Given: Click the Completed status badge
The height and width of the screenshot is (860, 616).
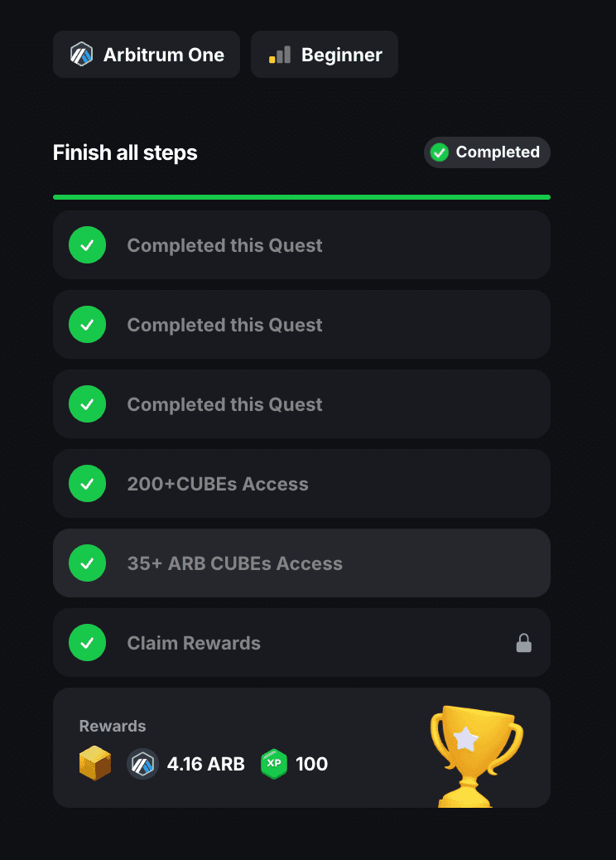Looking at the screenshot, I should pos(487,152).
